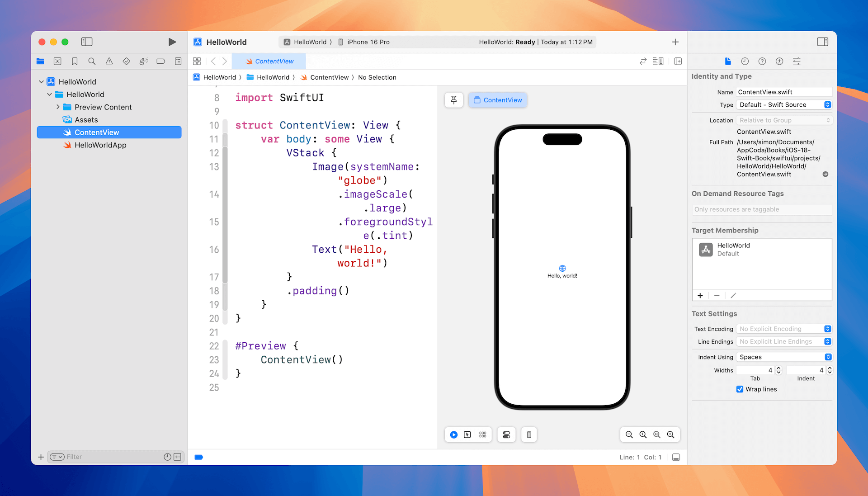Screen dimensions: 868x496
Task: Pin the preview canvas
Action: (454, 100)
